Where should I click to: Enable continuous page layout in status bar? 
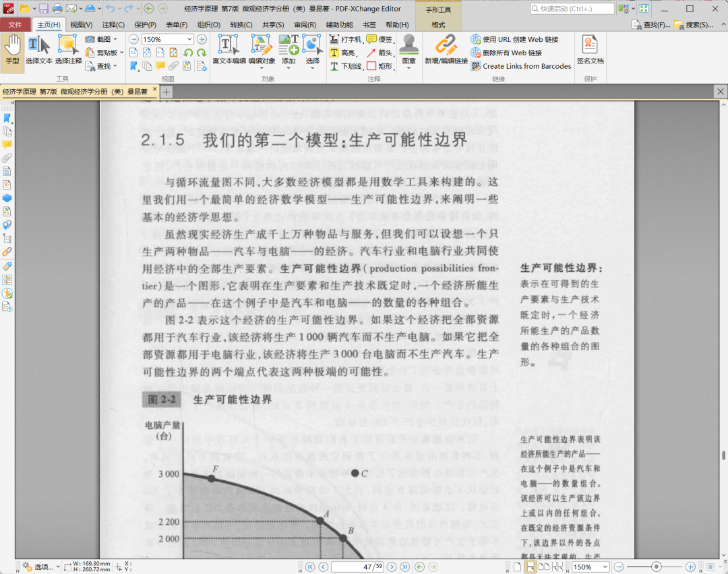(x=530, y=567)
